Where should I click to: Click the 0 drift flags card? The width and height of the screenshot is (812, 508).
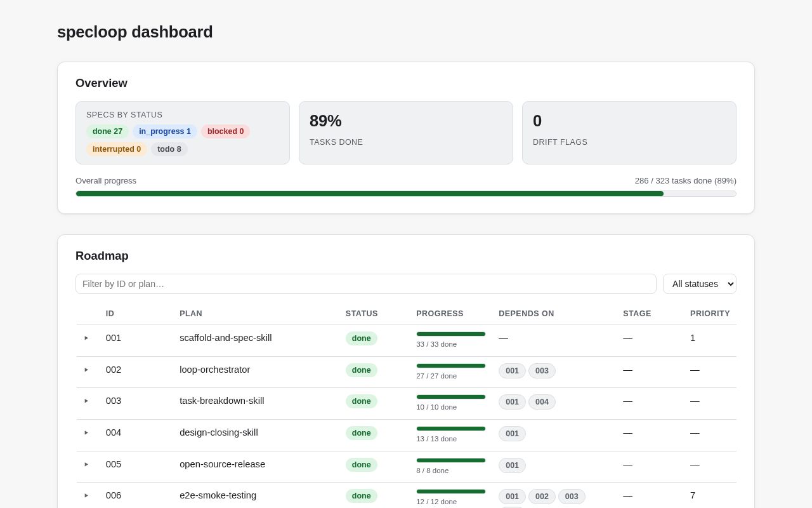coord(629,133)
